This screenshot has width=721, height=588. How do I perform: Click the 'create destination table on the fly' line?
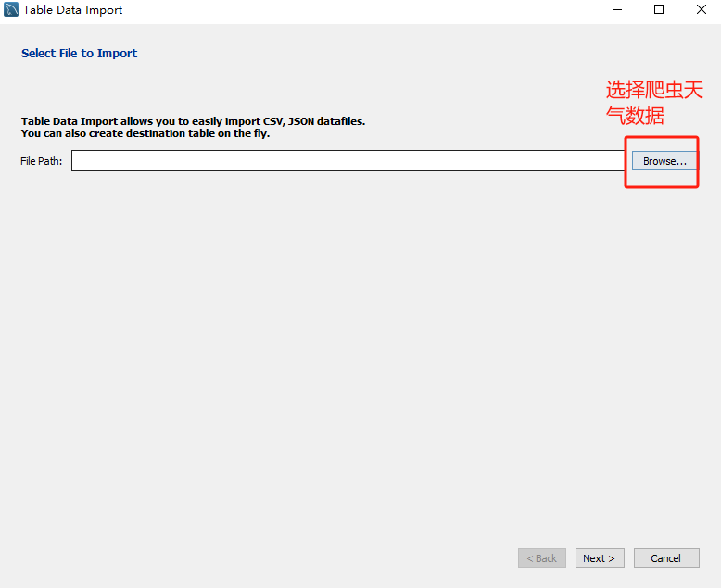tap(145, 133)
